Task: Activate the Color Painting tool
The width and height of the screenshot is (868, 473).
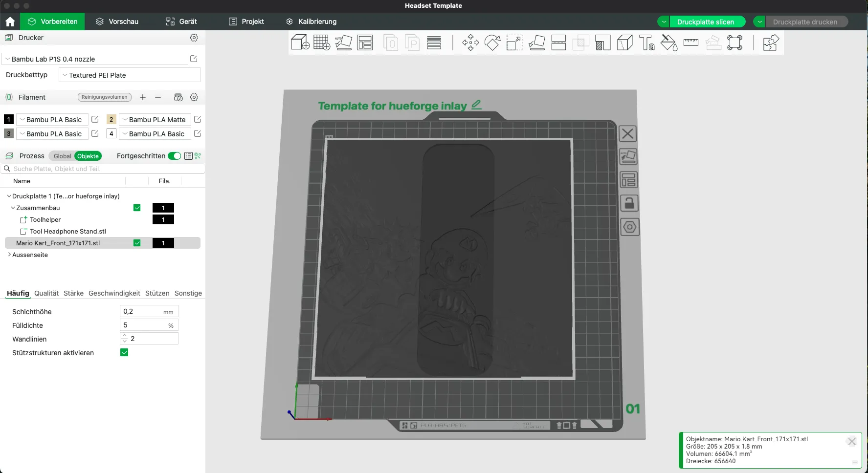Action: pyautogui.click(x=668, y=43)
